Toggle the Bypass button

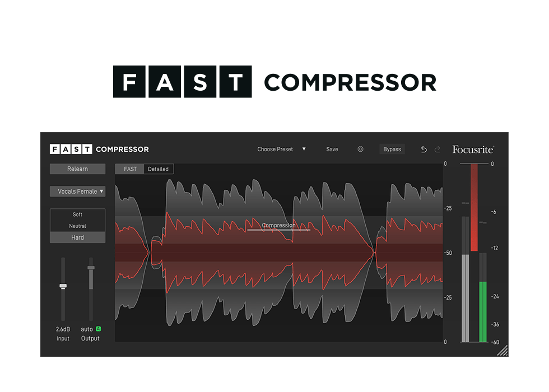(x=392, y=150)
